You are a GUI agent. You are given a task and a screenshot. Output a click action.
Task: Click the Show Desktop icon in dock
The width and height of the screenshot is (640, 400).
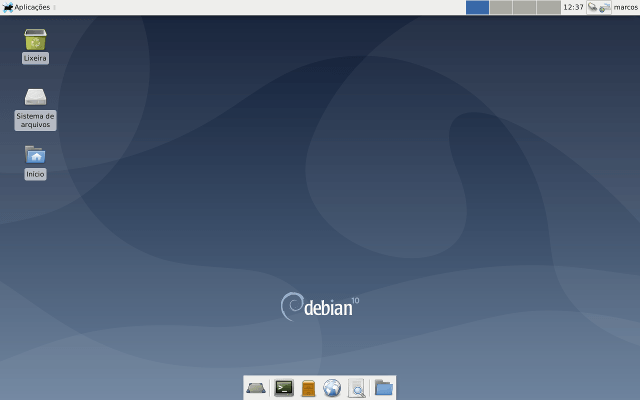pos(256,388)
